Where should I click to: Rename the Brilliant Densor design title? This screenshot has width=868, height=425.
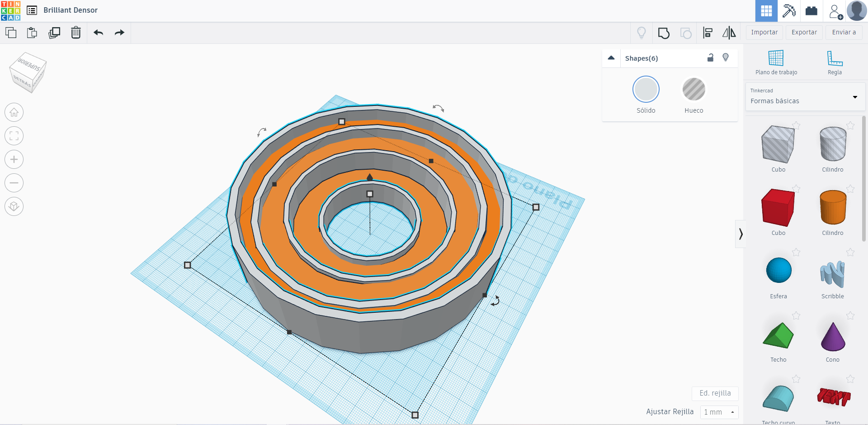(x=71, y=10)
